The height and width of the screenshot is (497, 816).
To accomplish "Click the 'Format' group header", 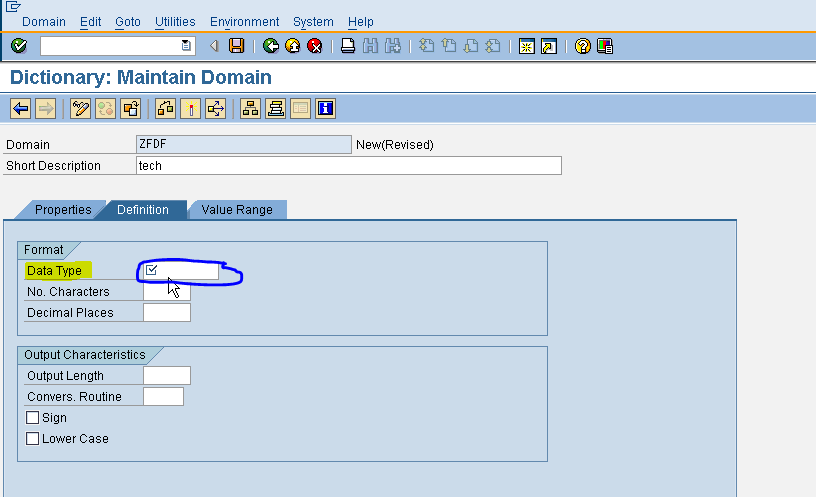I will pyautogui.click(x=43, y=250).
